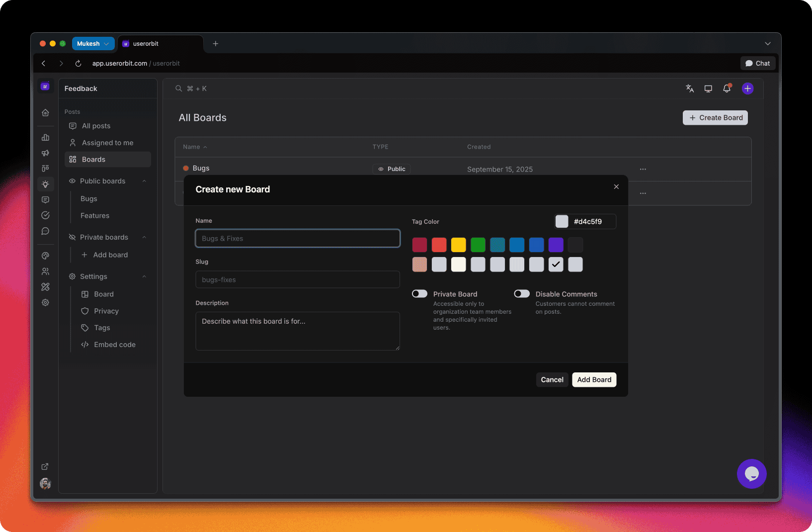Enable the Private Board toggle
This screenshot has height=532, width=812.
419,294
